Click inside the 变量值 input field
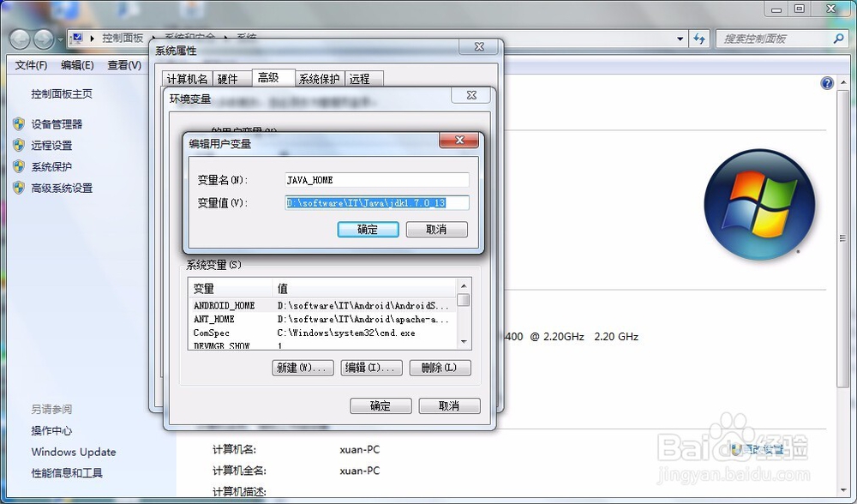857x504 pixels. (x=375, y=202)
